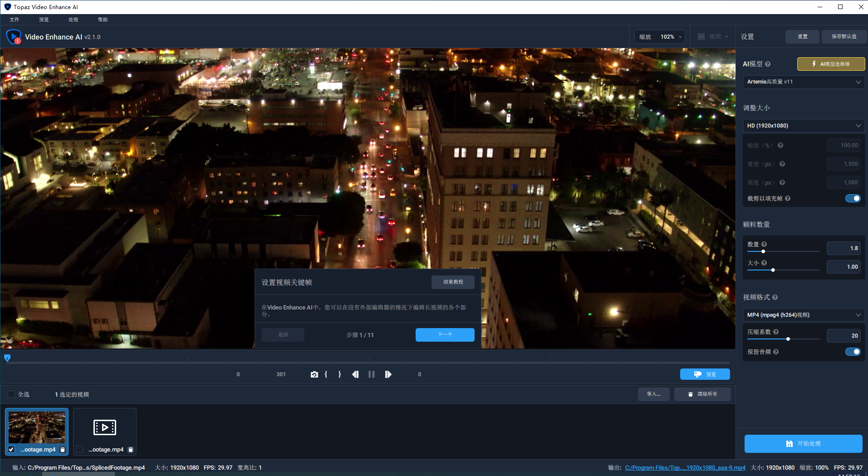Check the 全选 checkbox
This screenshot has height=476, width=868.
point(11,394)
